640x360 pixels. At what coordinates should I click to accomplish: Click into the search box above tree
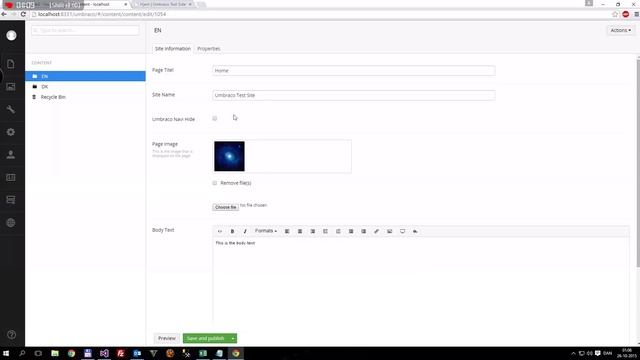click(85, 30)
